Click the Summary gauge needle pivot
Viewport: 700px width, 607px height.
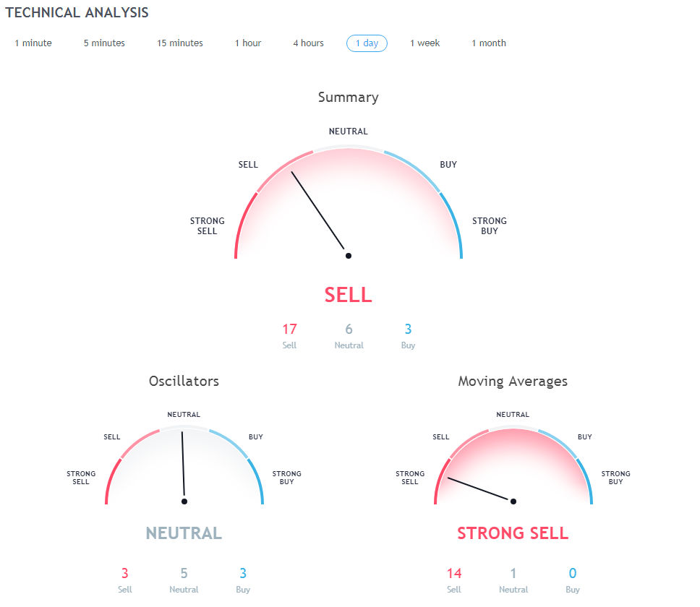tap(349, 256)
